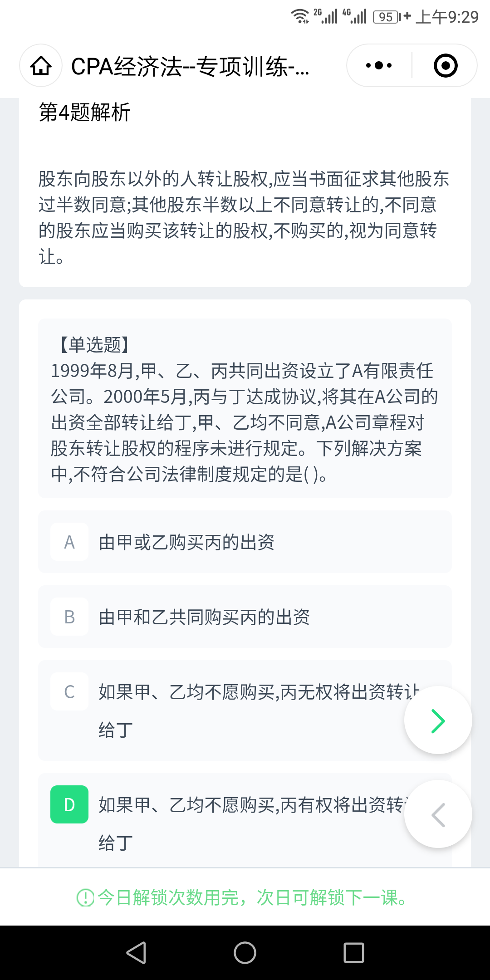Tap the 【单选题】 question text block
490x980 pixels.
tap(245, 408)
